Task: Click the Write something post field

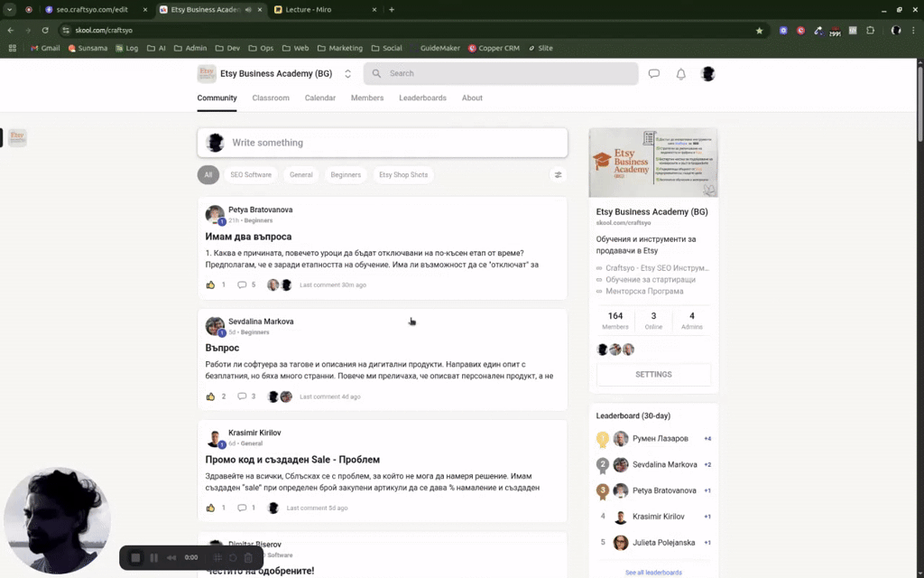Action: [x=383, y=143]
